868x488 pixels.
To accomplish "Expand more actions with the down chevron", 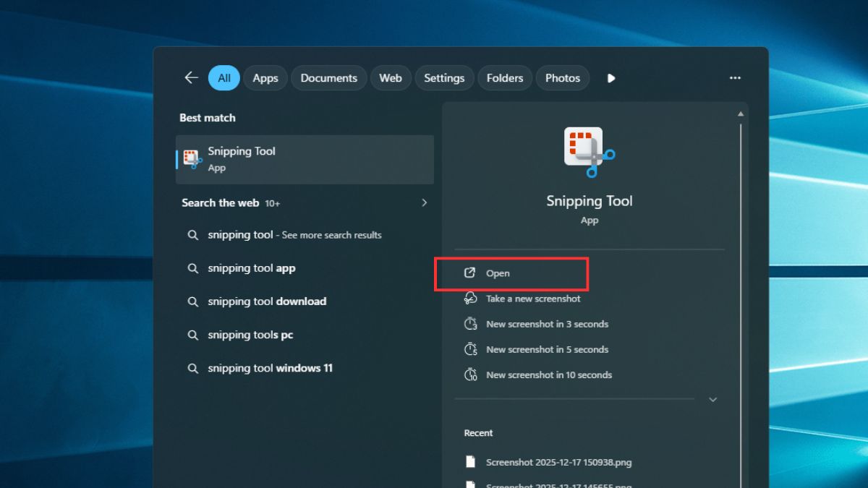I will (x=712, y=399).
